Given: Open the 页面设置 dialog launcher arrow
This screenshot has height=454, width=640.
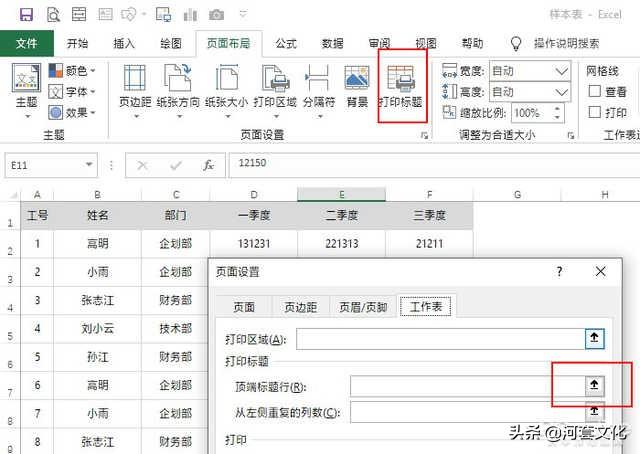Looking at the screenshot, I should pyautogui.click(x=424, y=136).
